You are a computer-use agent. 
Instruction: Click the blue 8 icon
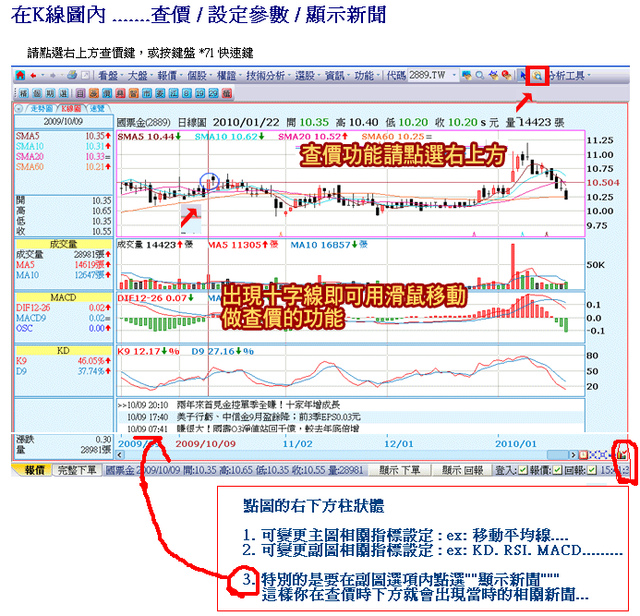point(187,93)
